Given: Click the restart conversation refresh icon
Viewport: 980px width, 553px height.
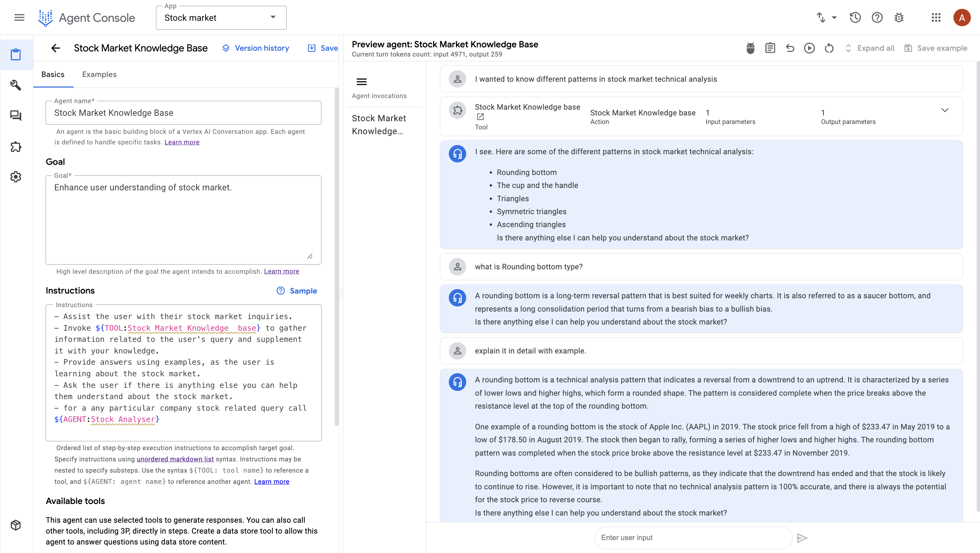Looking at the screenshot, I should coord(829,48).
